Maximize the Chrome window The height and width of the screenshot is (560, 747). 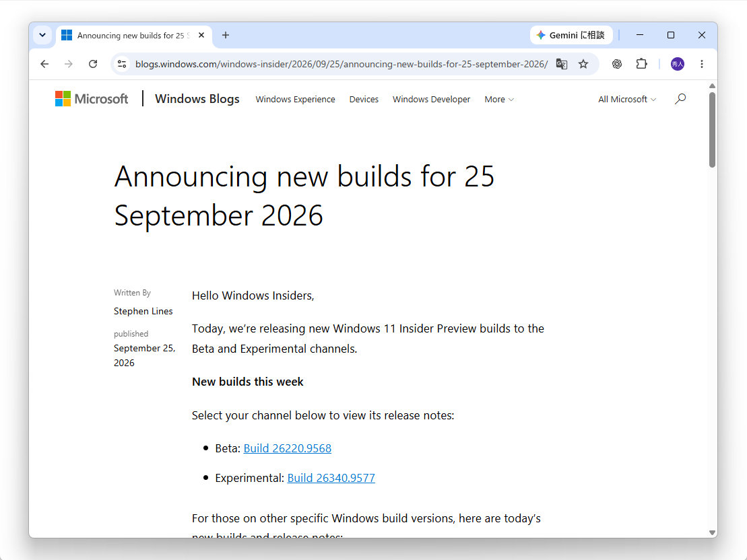click(671, 35)
